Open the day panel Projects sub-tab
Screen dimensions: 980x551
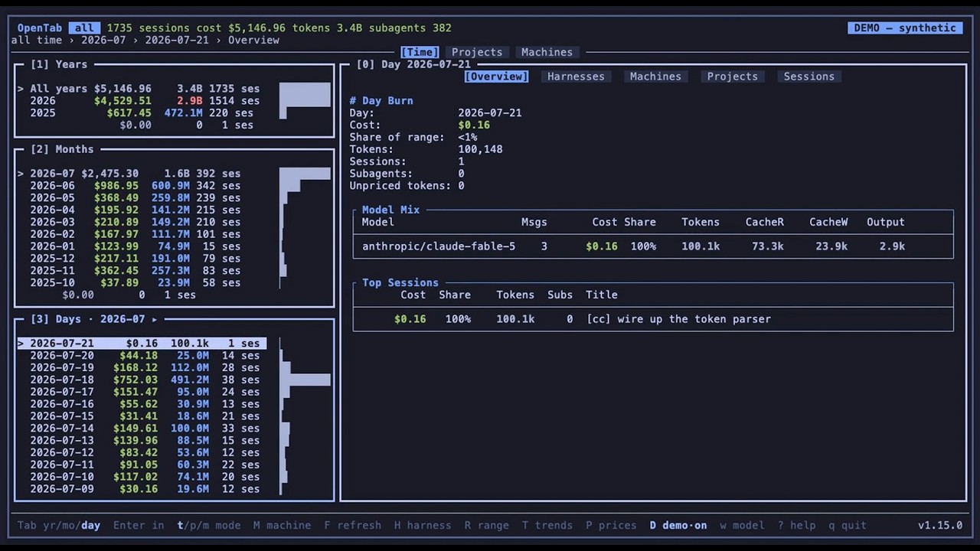tap(733, 77)
